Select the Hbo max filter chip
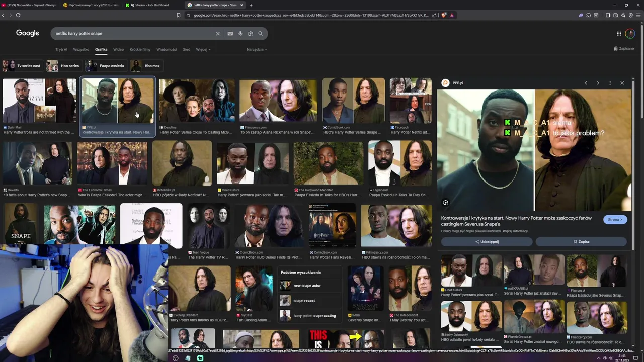This screenshot has width=644, height=362. pyautogui.click(x=146, y=66)
